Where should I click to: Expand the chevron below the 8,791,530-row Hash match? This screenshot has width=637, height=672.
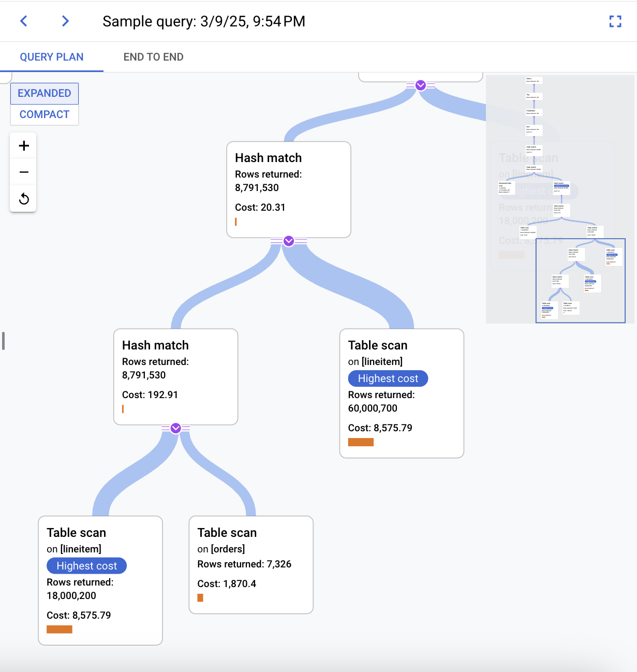288,241
